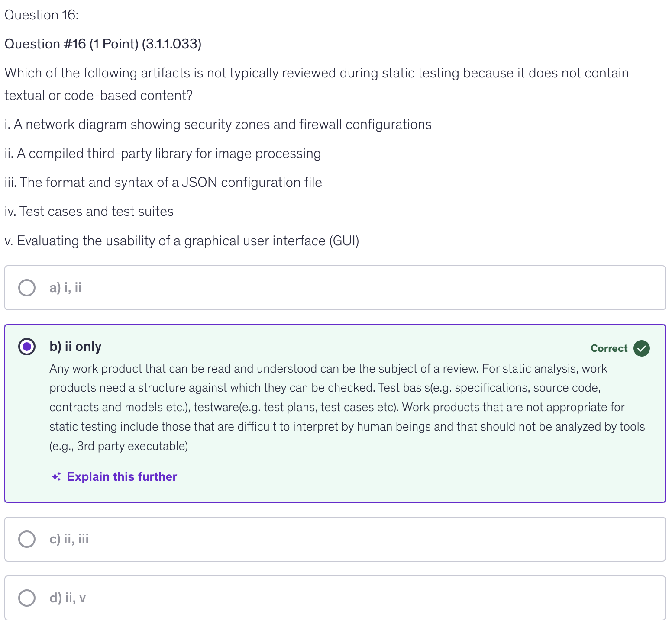The width and height of the screenshot is (672, 643).
Task: Click the network diagram statement i
Action: click(218, 125)
